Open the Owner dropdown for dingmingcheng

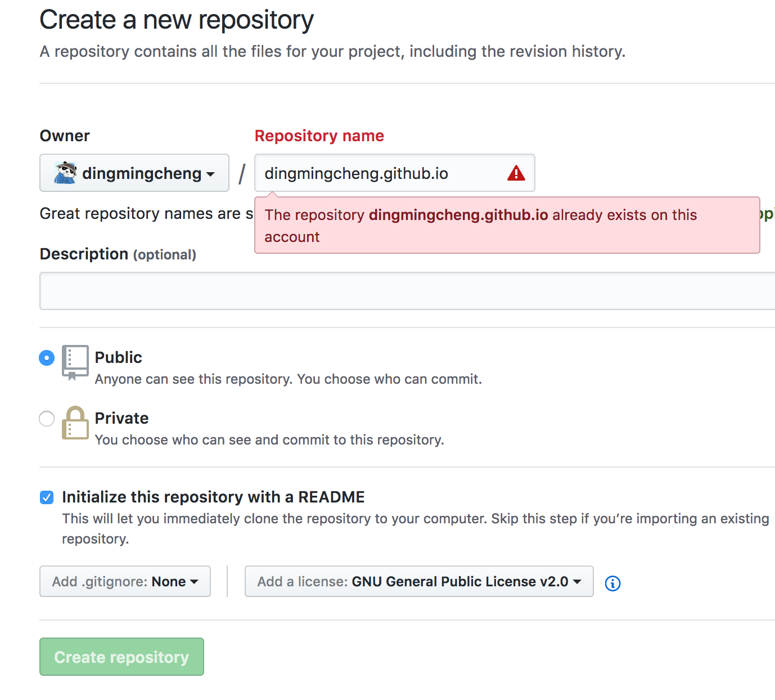[134, 173]
